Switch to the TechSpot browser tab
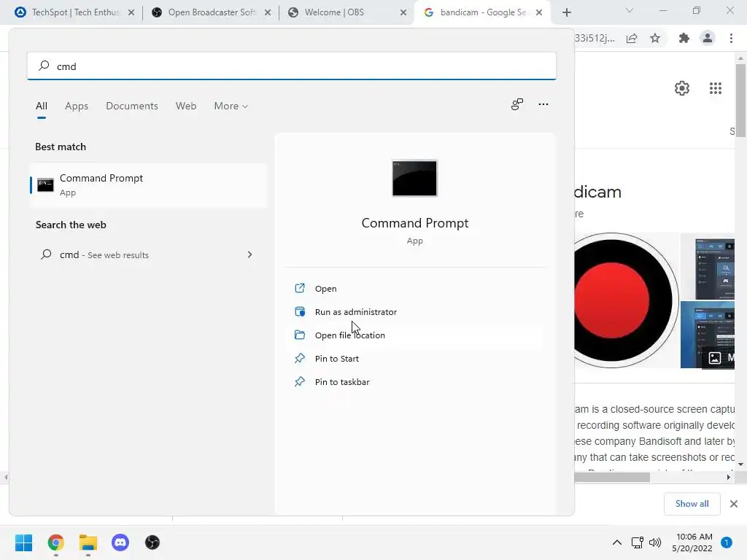The width and height of the screenshot is (747, 560). tap(75, 12)
